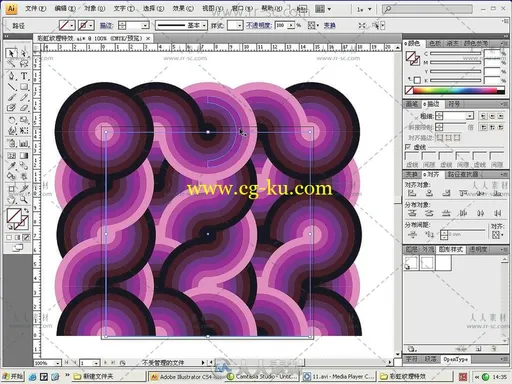Set fill mode to Gradient in toolbox

(x=18, y=237)
